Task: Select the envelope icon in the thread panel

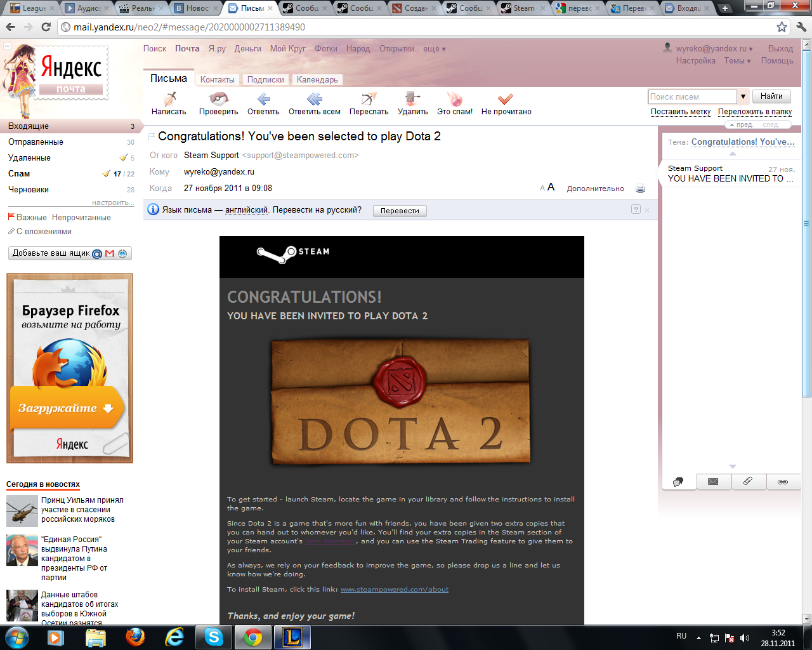Action: tap(713, 482)
